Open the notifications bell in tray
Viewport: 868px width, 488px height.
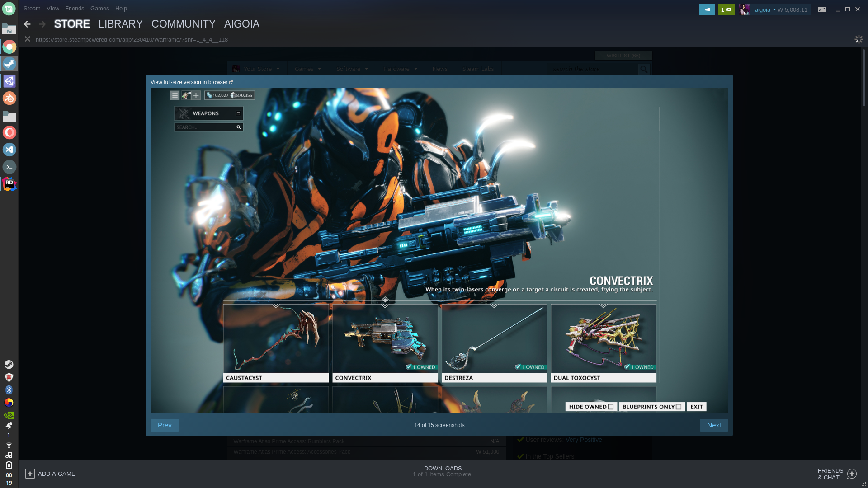click(9, 426)
